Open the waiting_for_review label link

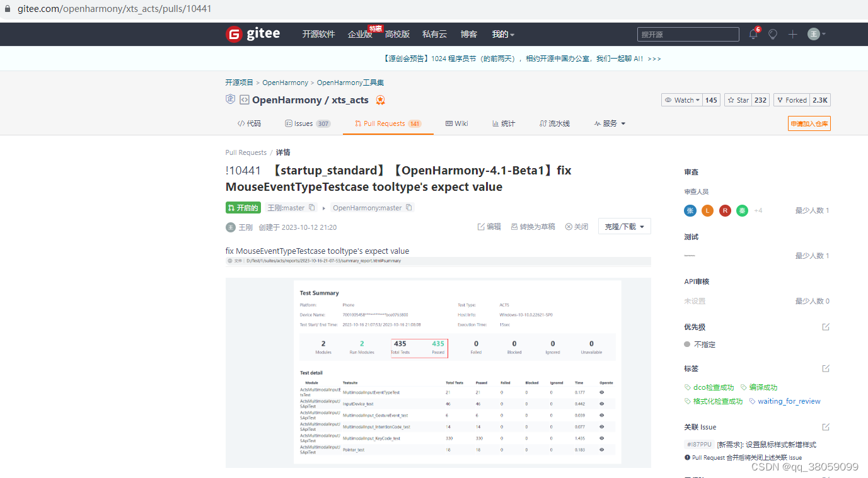pyautogui.click(x=789, y=401)
